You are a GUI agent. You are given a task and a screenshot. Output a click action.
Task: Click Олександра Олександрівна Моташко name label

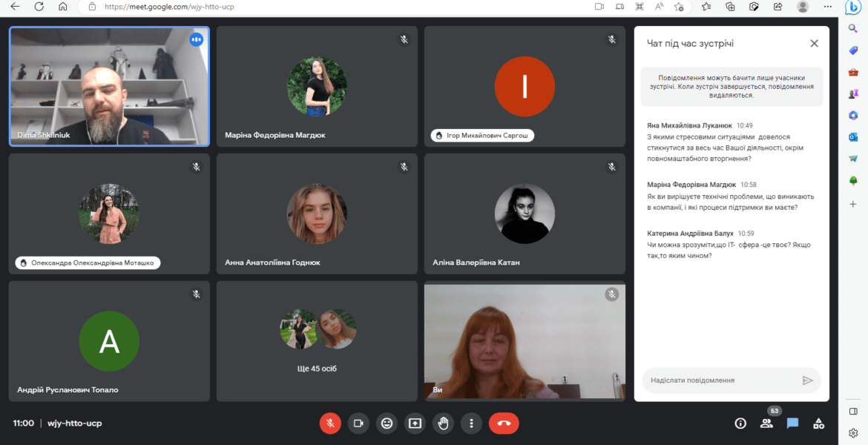[88, 263]
